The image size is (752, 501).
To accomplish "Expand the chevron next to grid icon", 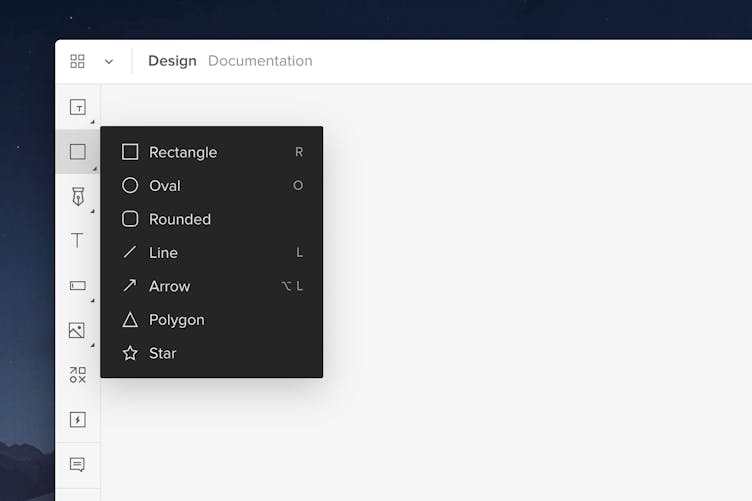I will pos(109,61).
